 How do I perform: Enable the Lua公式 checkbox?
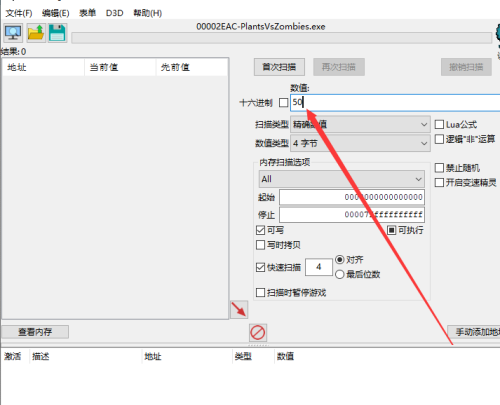[x=439, y=125]
